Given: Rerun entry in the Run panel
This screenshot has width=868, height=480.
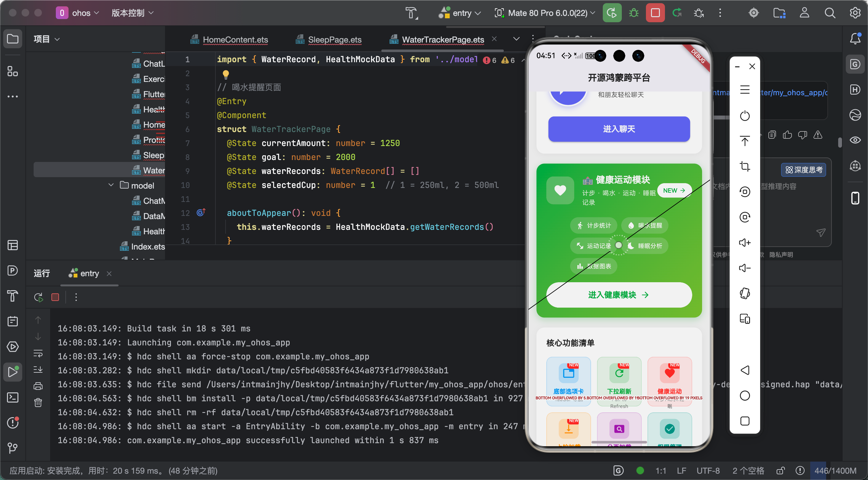Looking at the screenshot, I should pos(38,297).
